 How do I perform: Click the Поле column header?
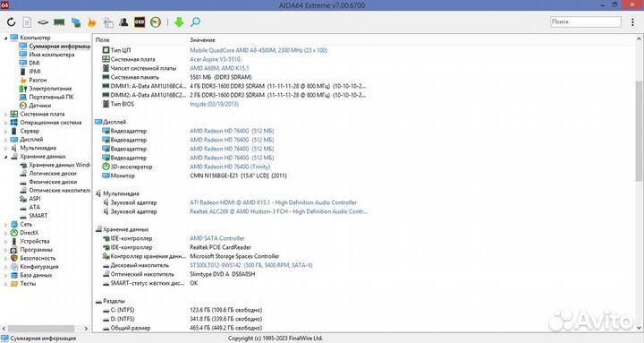point(103,40)
